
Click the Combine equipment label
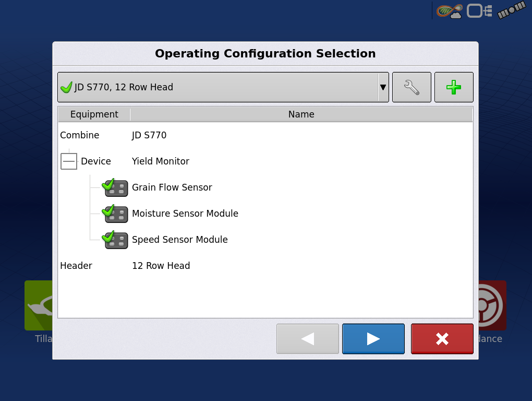pos(80,135)
